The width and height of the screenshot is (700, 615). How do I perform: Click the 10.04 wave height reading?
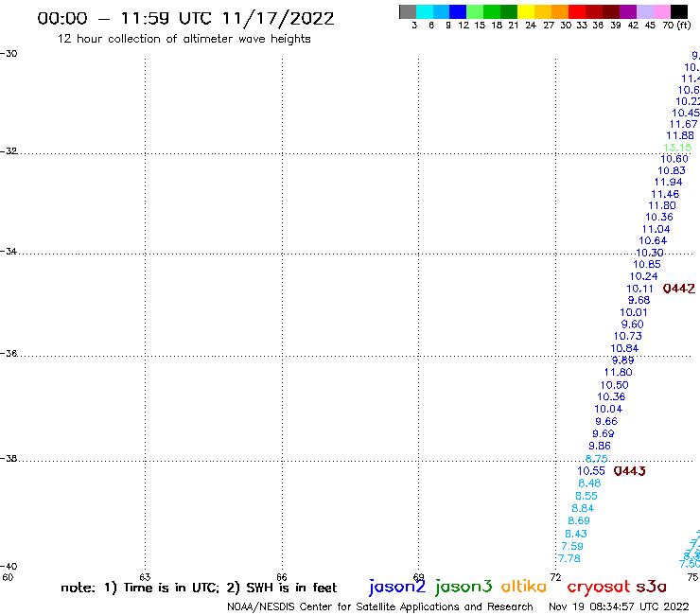click(x=608, y=409)
